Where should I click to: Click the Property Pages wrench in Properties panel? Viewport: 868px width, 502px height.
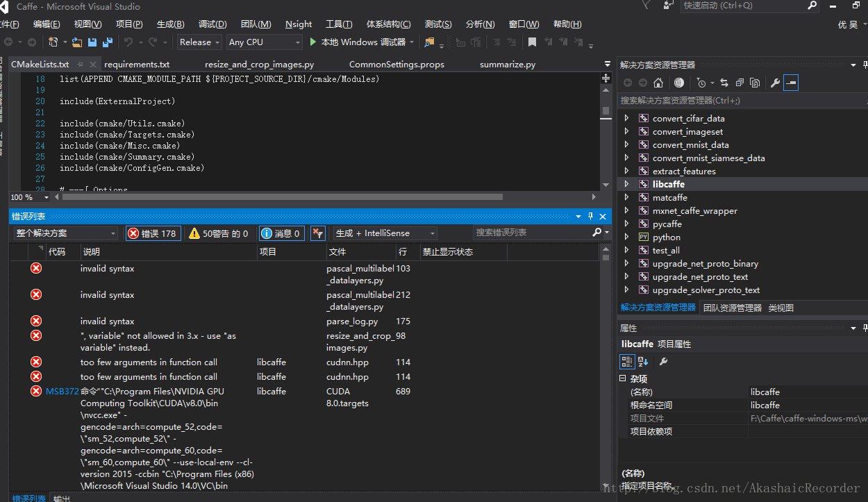(663, 361)
